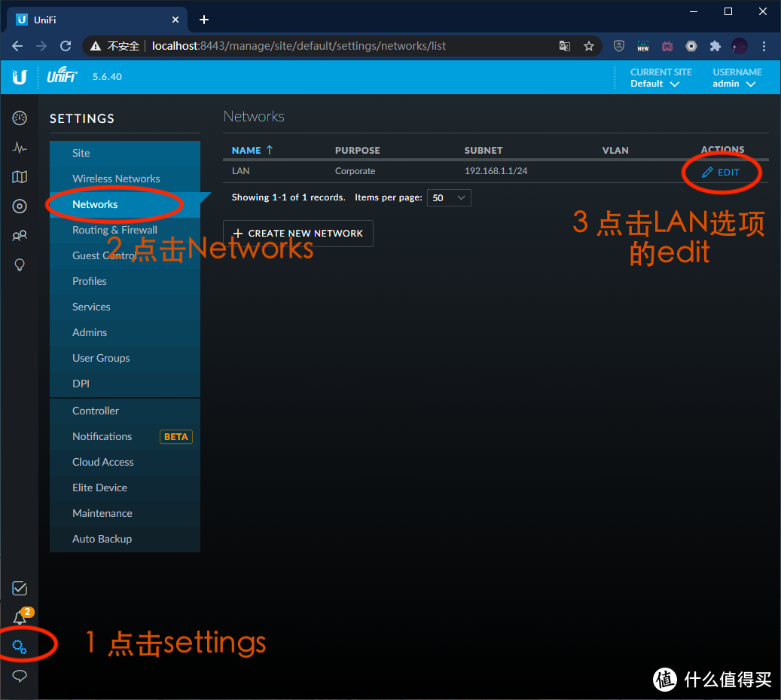Screen dimensions: 781x700
Task: Click the PURPOSE column header
Action: pyautogui.click(x=357, y=151)
